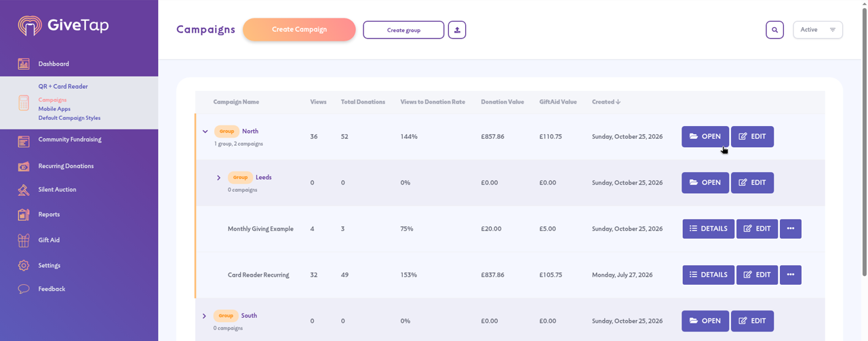
Task: Open the Feedback speech bubble icon
Action: [x=24, y=289]
